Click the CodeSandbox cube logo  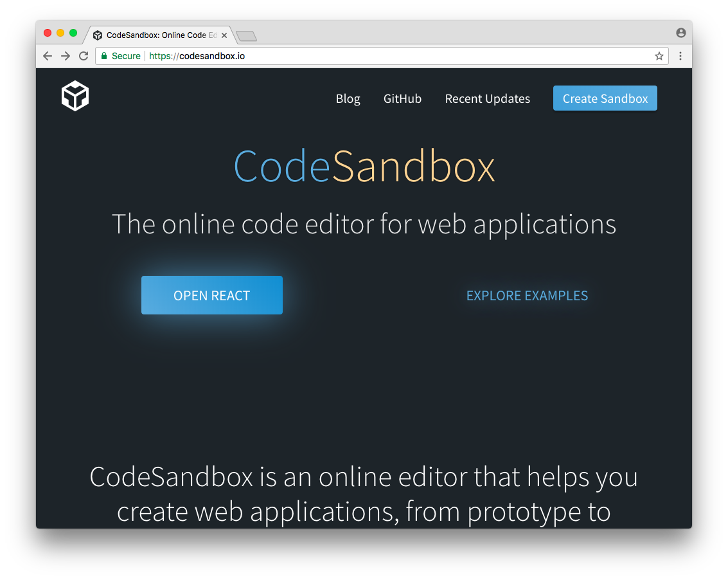pyautogui.click(x=75, y=96)
